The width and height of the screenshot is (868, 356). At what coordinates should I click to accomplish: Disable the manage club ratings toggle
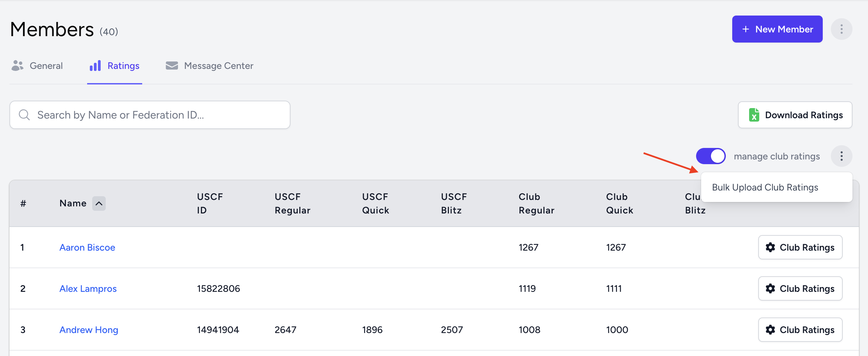pyautogui.click(x=711, y=156)
